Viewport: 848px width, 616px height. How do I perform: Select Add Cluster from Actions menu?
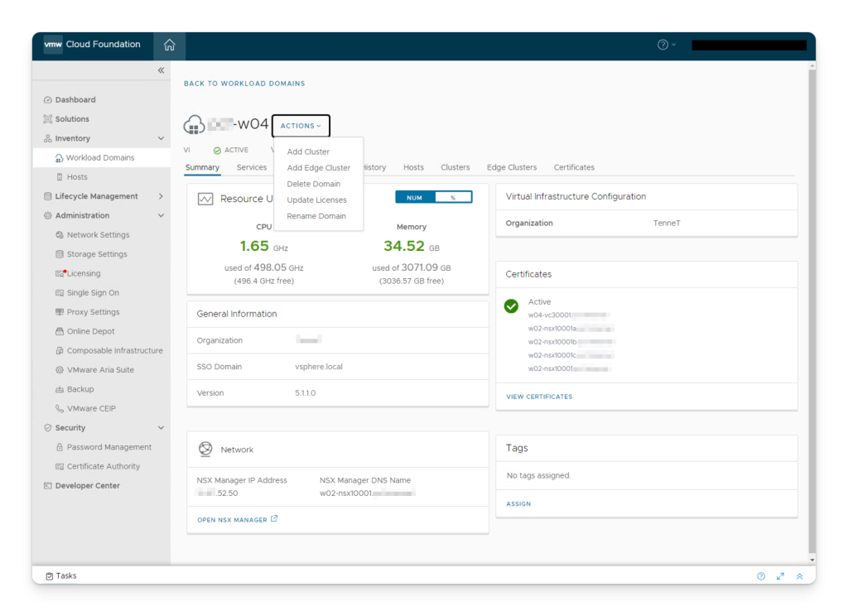(x=308, y=152)
